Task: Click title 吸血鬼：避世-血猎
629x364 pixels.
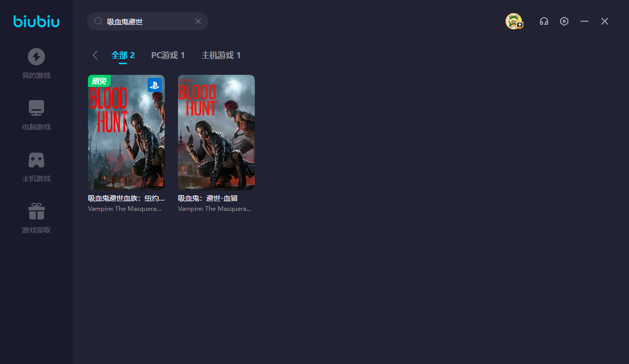Action: (x=208, y=198)
